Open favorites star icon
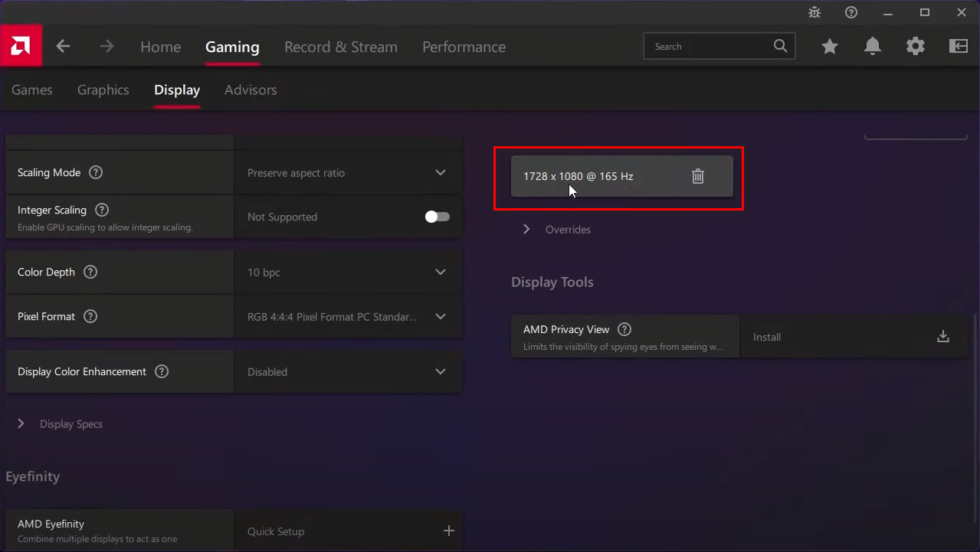 tap(830, 47)
